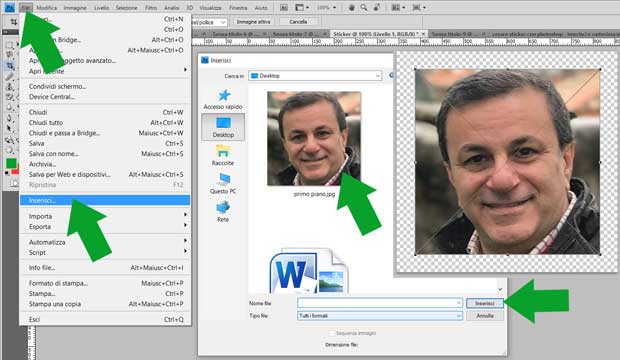Open Questo PC in dialog sidebar
The height and width of the screenshot is (360, 620).
223,183
